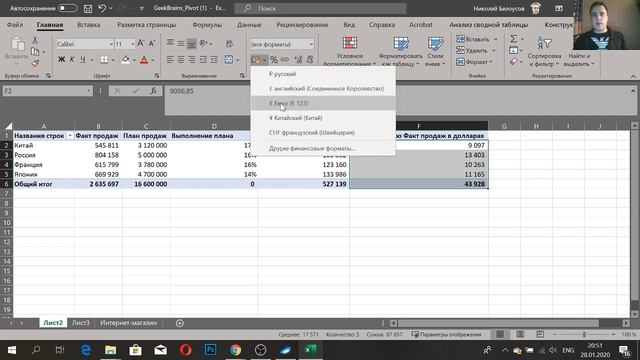Viewport: 640px width, 360px height.
Task: Open Windows Start menu
Action: tap(12, 350)
